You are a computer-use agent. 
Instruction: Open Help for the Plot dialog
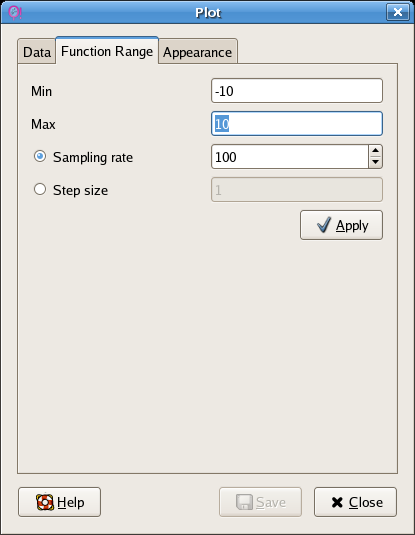pos(59,502)
